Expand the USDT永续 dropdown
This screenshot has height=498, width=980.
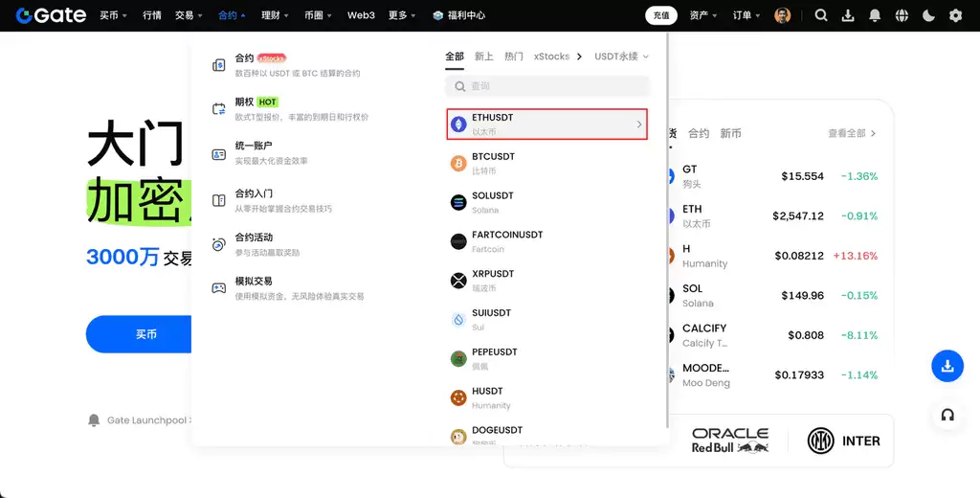tap(621, 57)
